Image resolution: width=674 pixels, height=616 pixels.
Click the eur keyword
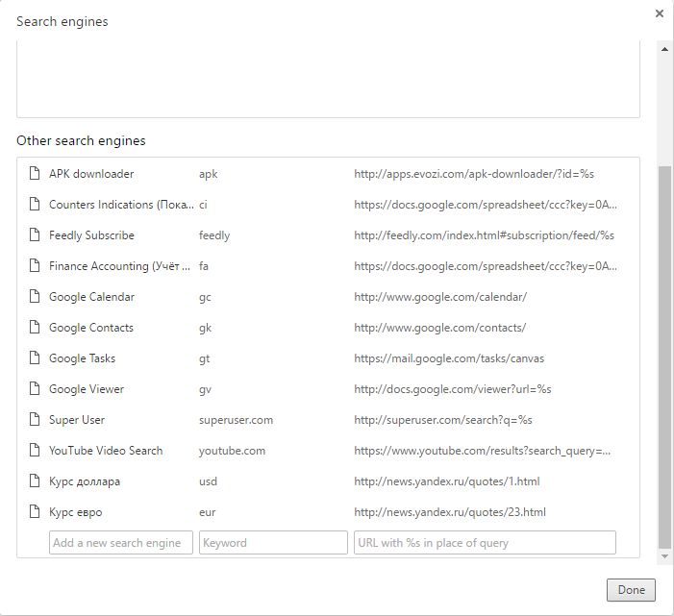[x=207, y=512]
